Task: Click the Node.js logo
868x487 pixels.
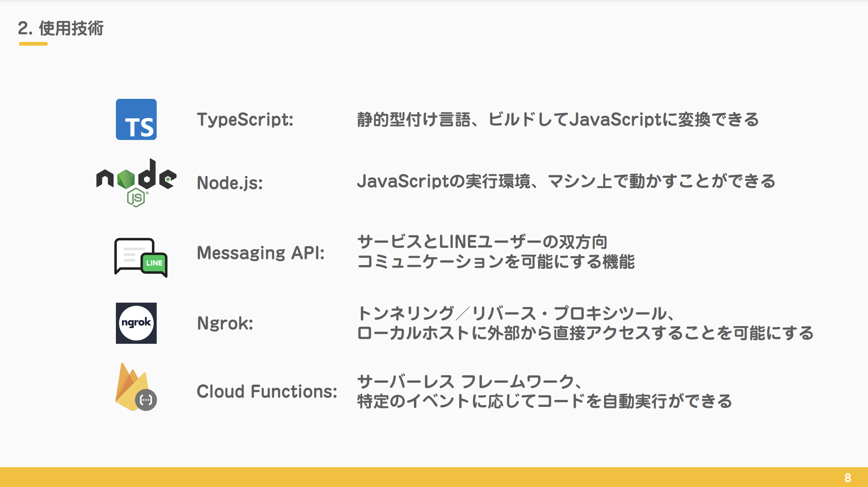Action: click(x=136, y=183)
